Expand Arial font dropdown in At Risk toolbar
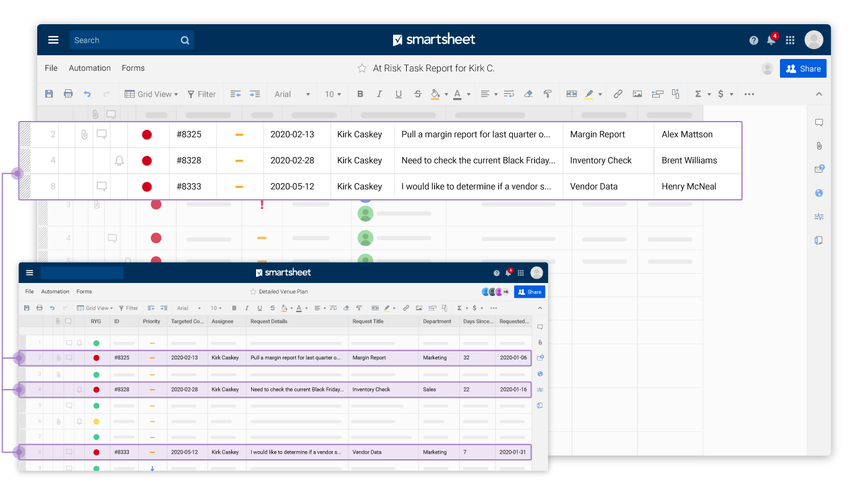Image resolution: width=868 pixels, height=489 pixels. pos(293,94)
